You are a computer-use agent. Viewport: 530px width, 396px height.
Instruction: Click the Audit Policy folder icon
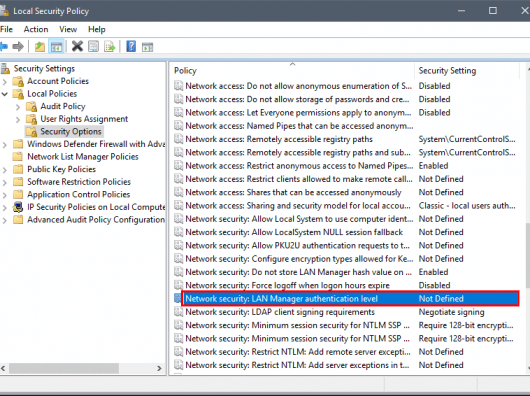tap(31, 106)
